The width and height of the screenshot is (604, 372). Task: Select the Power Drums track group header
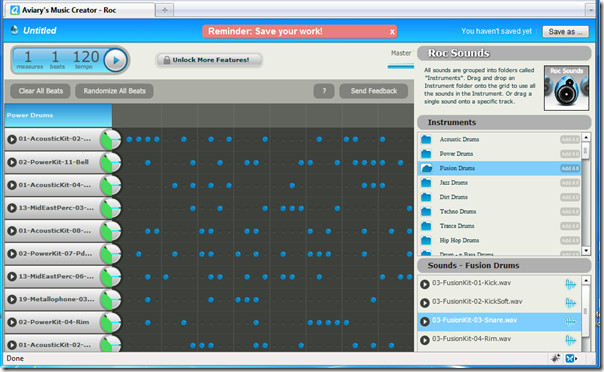(x=58, y=116)
